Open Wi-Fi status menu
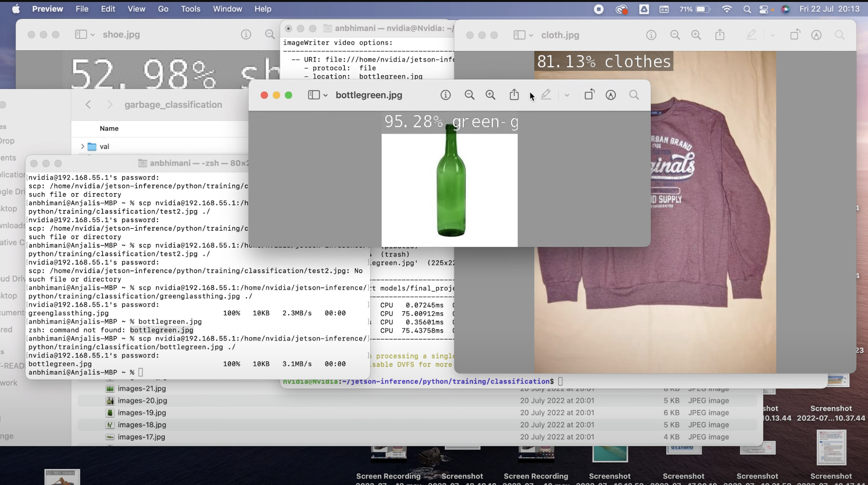Image resolution: width=868 pixels, height=485 pixels. [x=727, y=9]
